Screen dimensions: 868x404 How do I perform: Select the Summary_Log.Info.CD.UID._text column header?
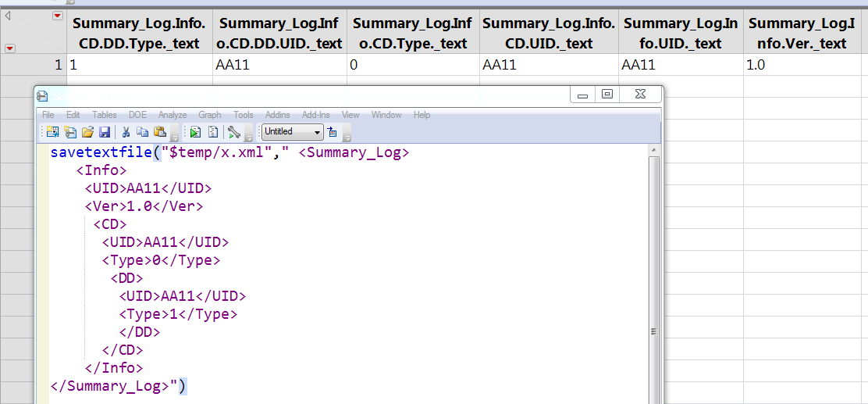[x=550, y=34]
